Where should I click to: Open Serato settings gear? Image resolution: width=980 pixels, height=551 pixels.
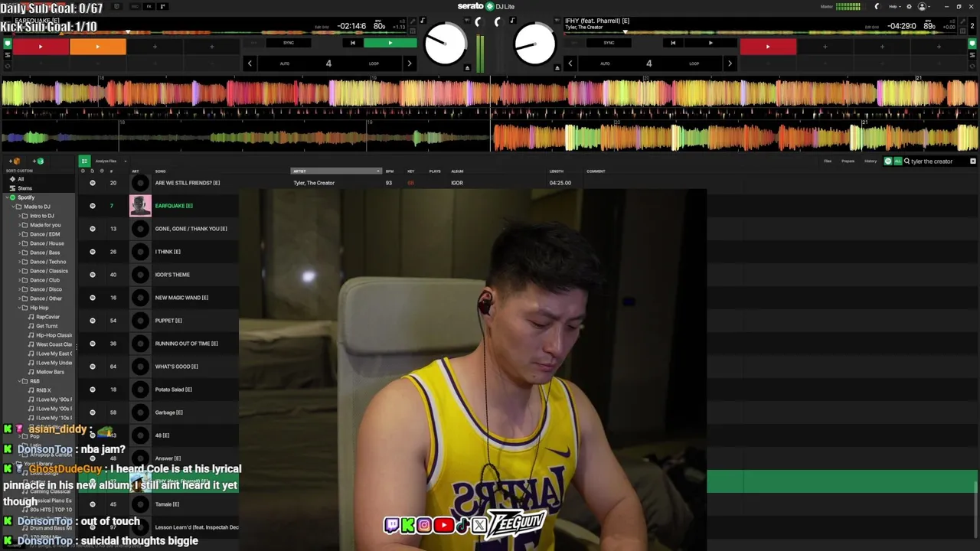click(909, 7)
